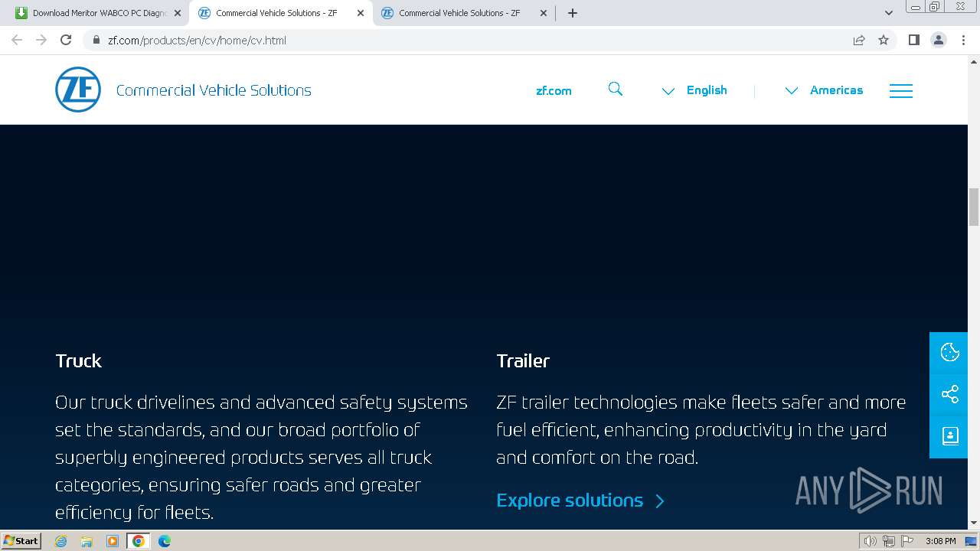
Task: Follow the zf.com header link
Action: pos(554,90)
